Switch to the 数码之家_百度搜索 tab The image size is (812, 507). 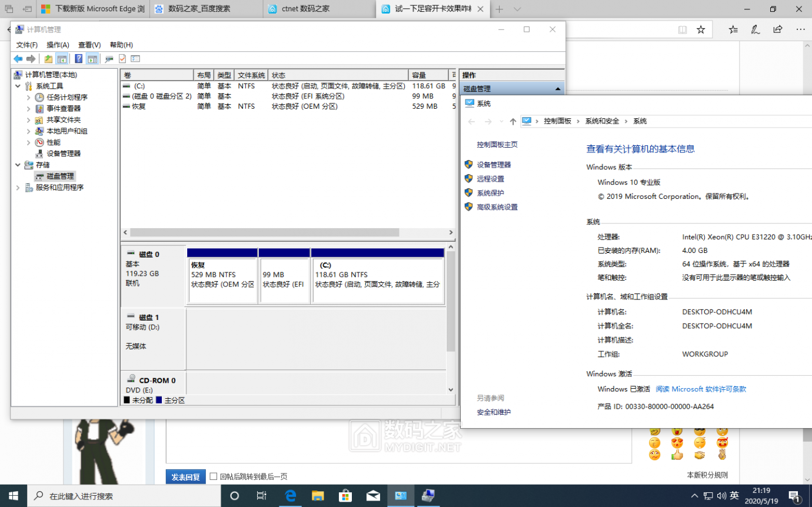[x=207, y=9]
